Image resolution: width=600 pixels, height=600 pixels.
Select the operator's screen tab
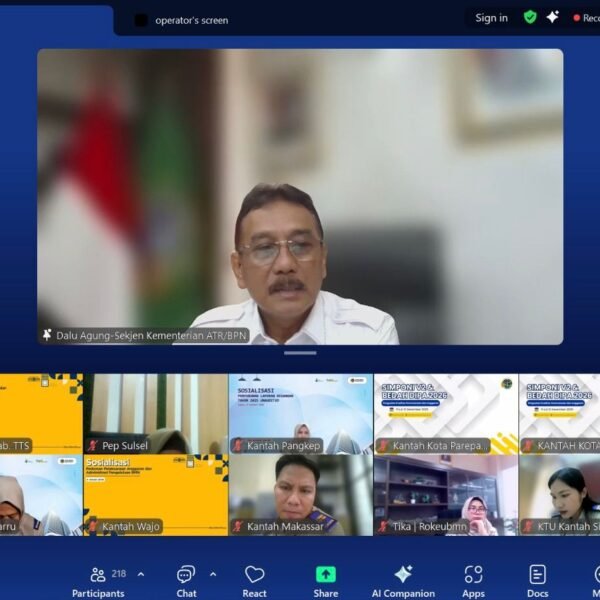[190, 20]
